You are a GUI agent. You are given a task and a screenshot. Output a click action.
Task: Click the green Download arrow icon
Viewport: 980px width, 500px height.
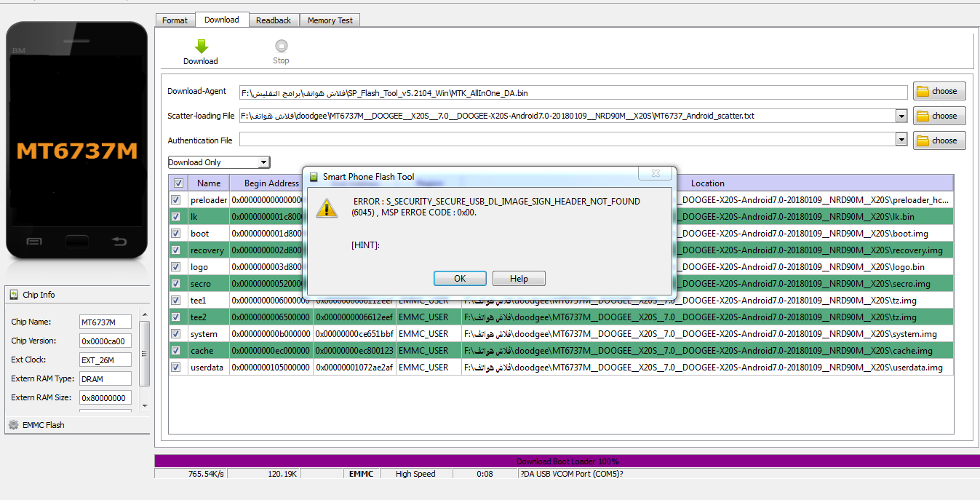point(201,47)
